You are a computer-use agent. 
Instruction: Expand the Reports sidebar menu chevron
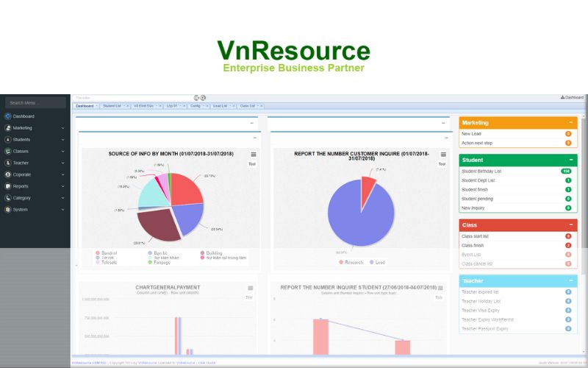(62, 186)
